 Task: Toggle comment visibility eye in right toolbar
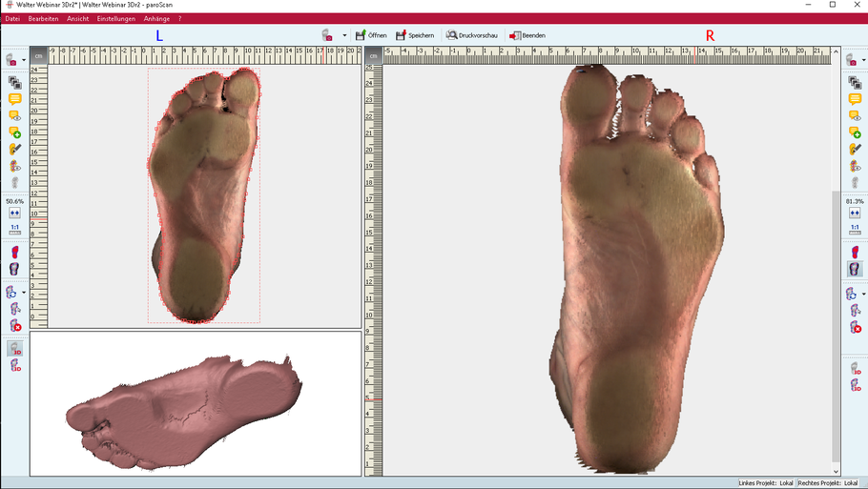coord(855,116)
